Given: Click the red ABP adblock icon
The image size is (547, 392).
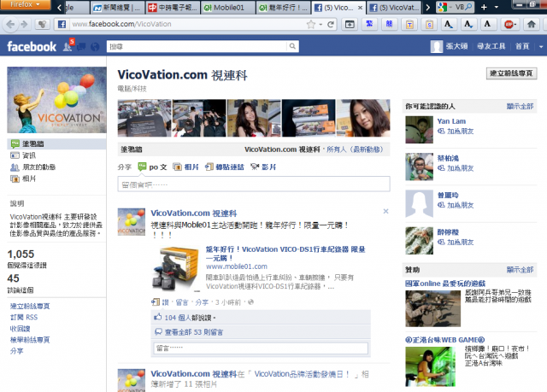Looking at the screenshot, I should click(509, 25).
